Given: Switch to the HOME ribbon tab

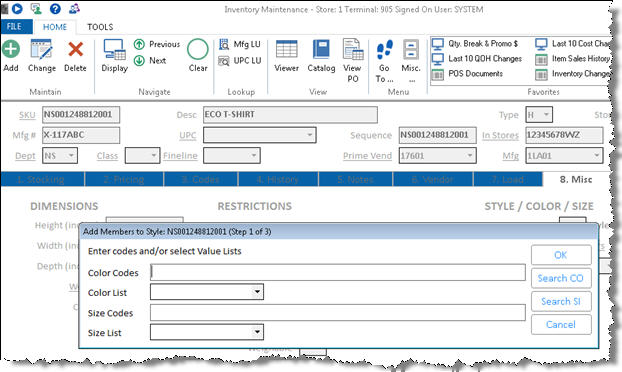Looking at the screenshot, I should [x=55, y=27].
